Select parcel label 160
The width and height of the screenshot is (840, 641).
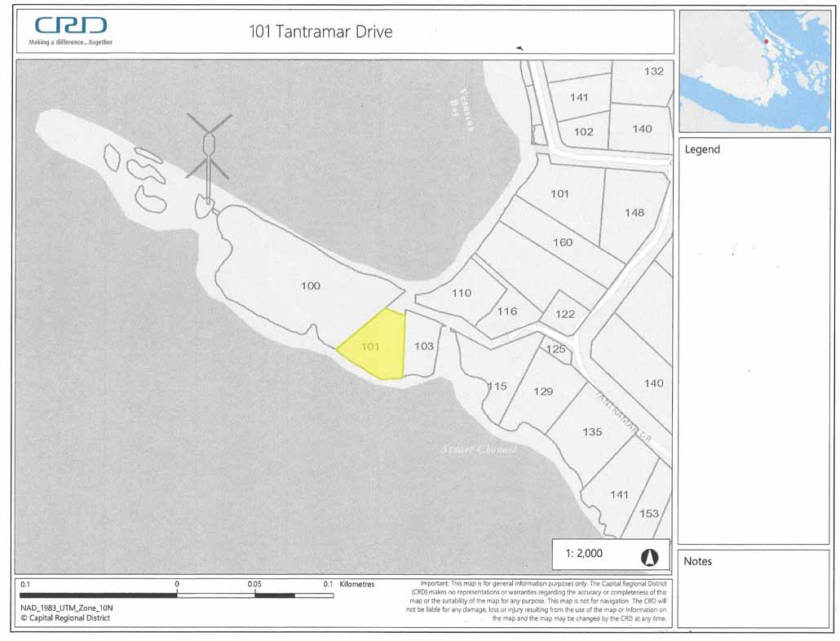(563, 242)
